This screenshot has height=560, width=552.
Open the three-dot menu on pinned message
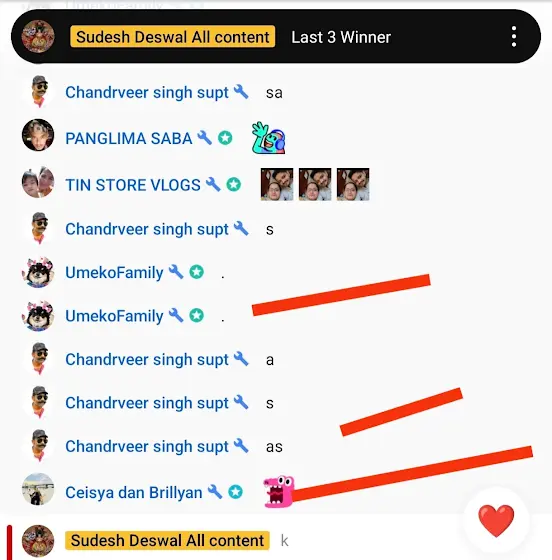pos(513,36)
